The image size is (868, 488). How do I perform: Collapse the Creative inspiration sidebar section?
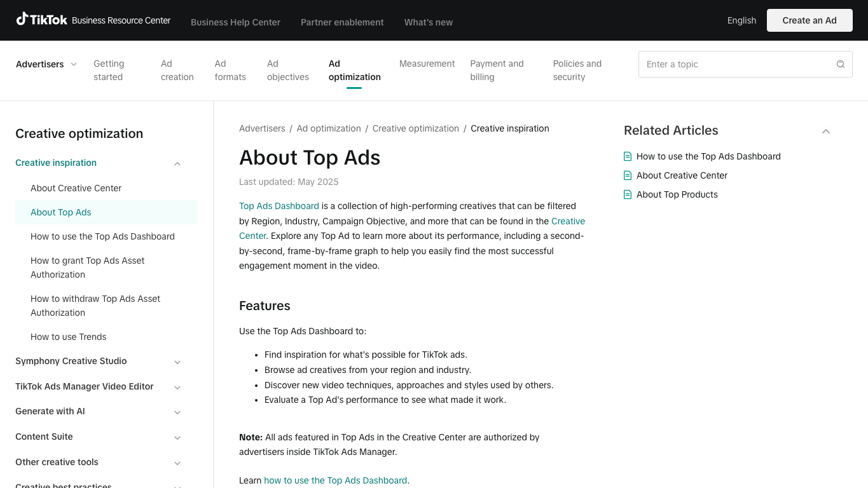pos(177,163)
